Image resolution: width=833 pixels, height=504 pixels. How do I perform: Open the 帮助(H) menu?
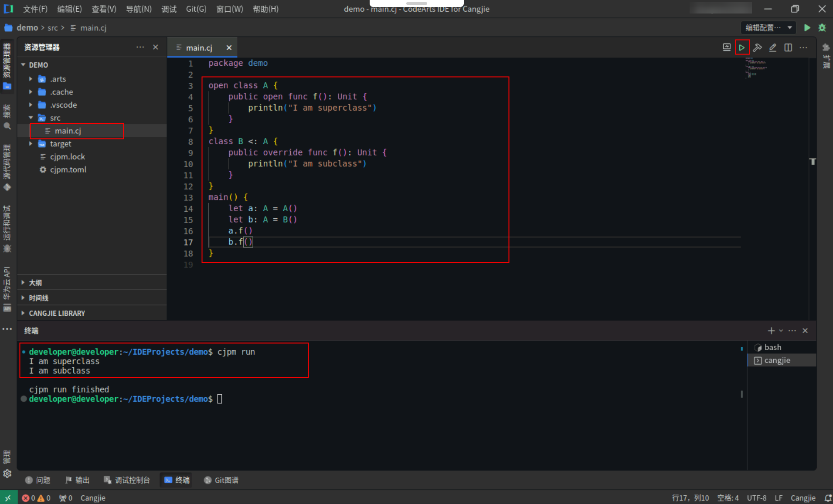coord(265,9)
